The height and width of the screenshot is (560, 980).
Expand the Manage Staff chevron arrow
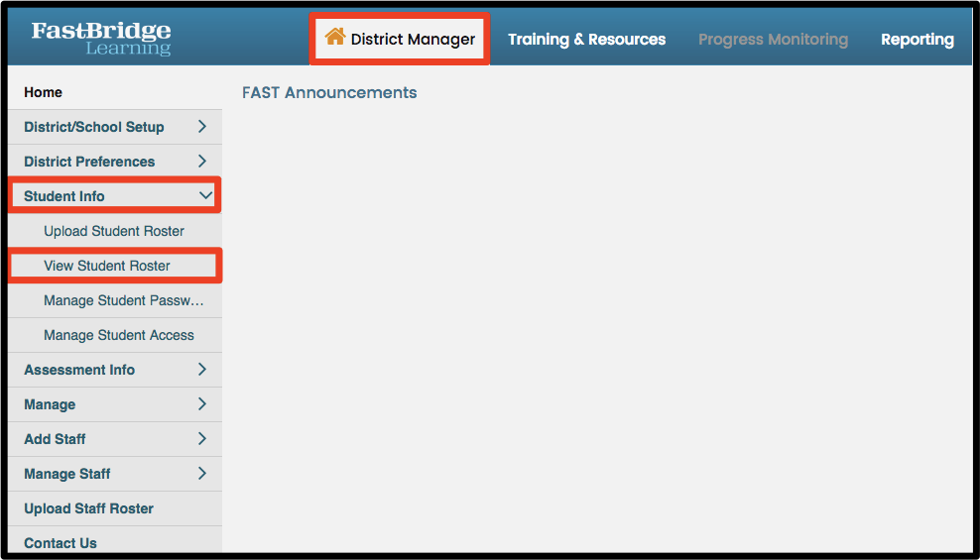tap(202, 473)
